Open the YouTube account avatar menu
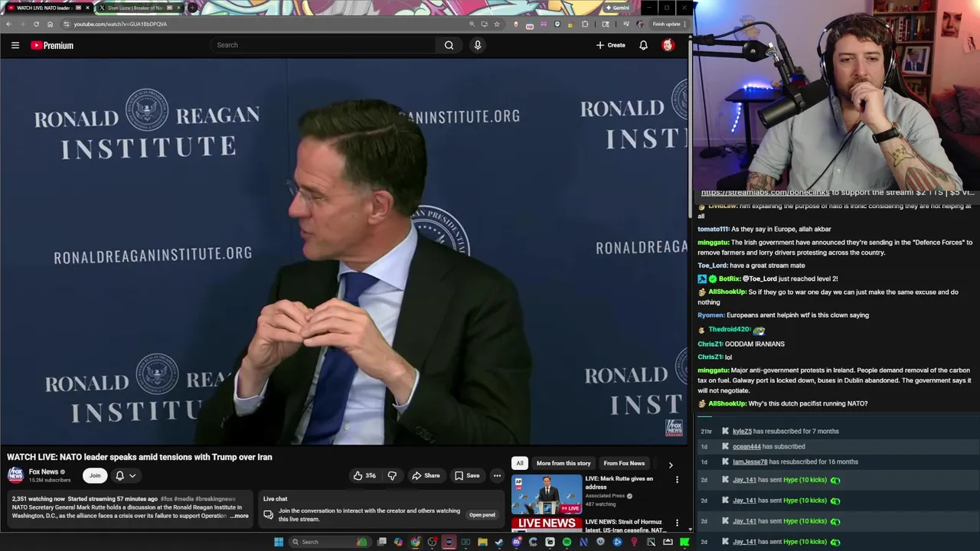 [x=668, y=45]
